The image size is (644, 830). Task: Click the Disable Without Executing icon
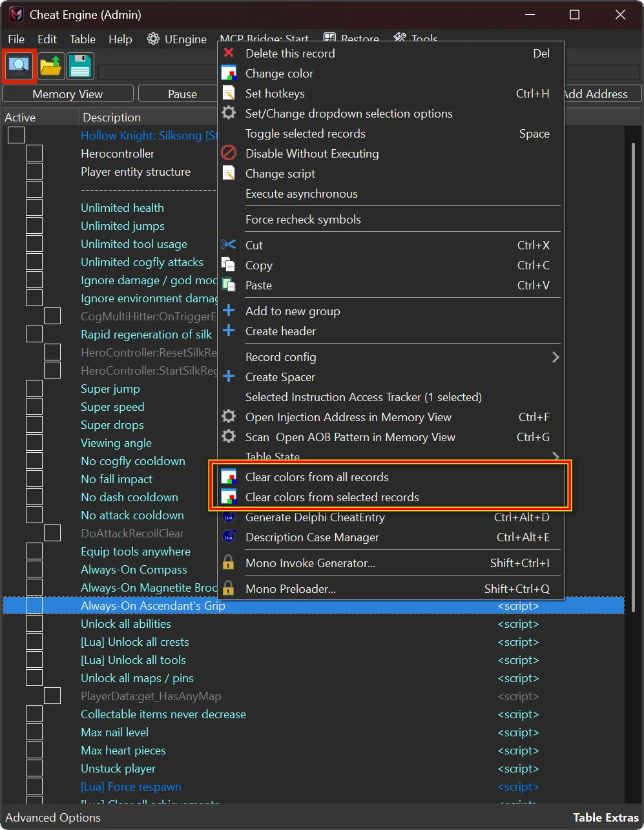(x=229, y=153)
